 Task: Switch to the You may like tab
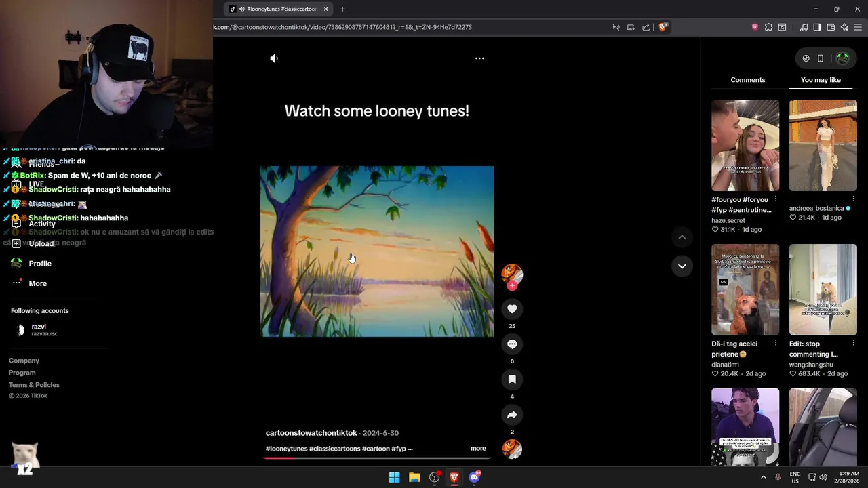(821, 80)
